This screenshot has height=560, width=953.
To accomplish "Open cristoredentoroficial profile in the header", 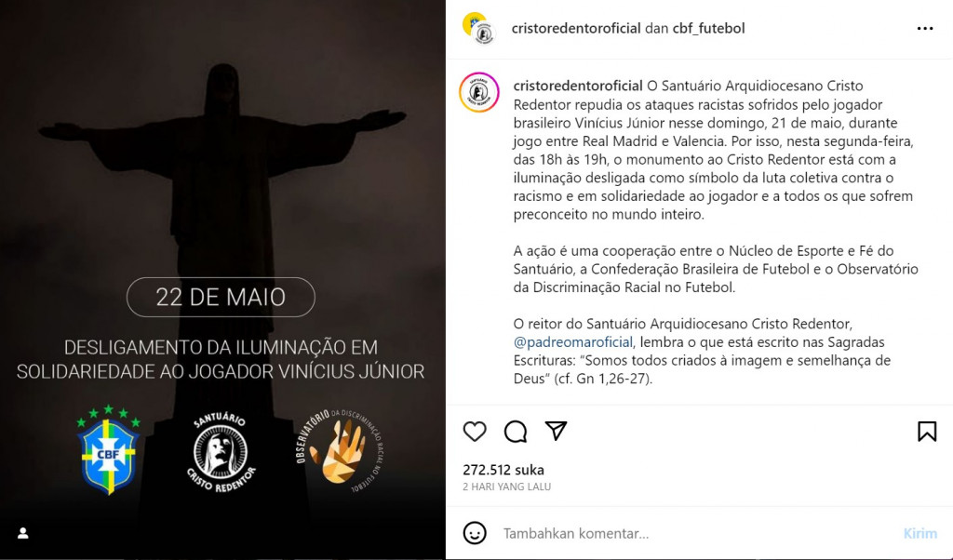I will pos(576,28).
